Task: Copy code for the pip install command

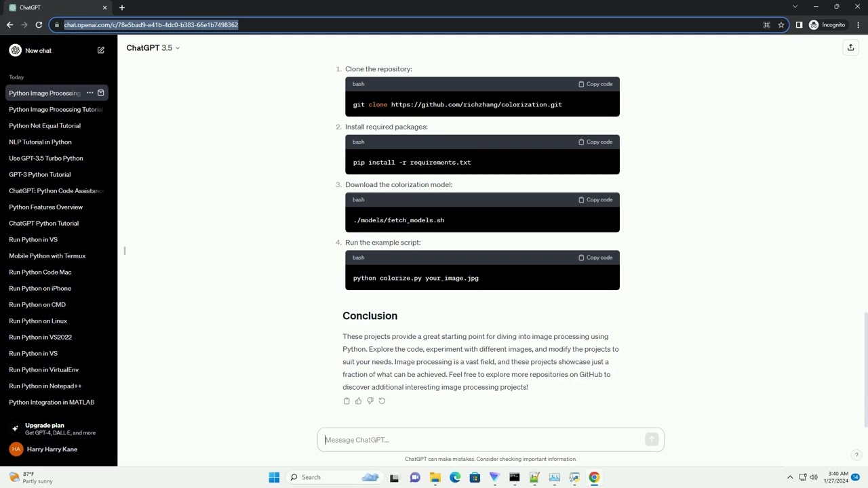Action: (595, 142)
